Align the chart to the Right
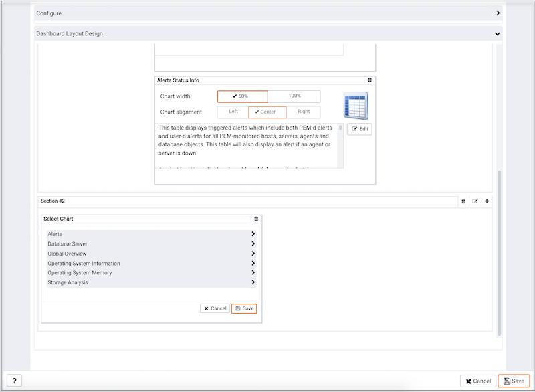Image resolution: width=535 pixels, height=392 pixels. click(x=304, y=112)
